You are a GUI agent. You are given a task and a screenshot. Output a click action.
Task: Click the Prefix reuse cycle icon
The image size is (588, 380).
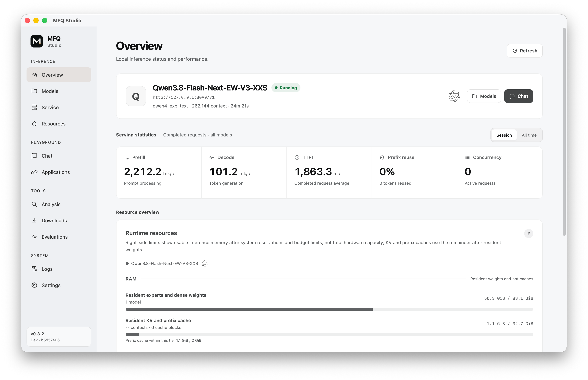382,157
